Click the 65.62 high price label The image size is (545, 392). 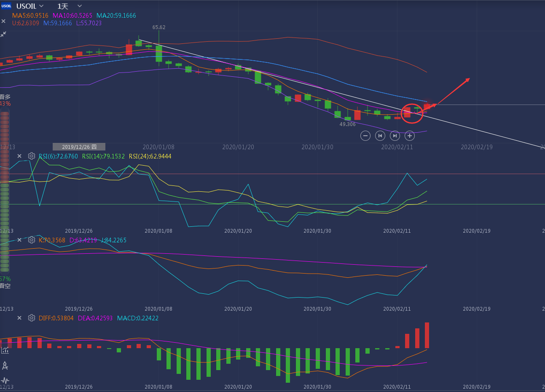pyautogui.click(x=159, y=27)
